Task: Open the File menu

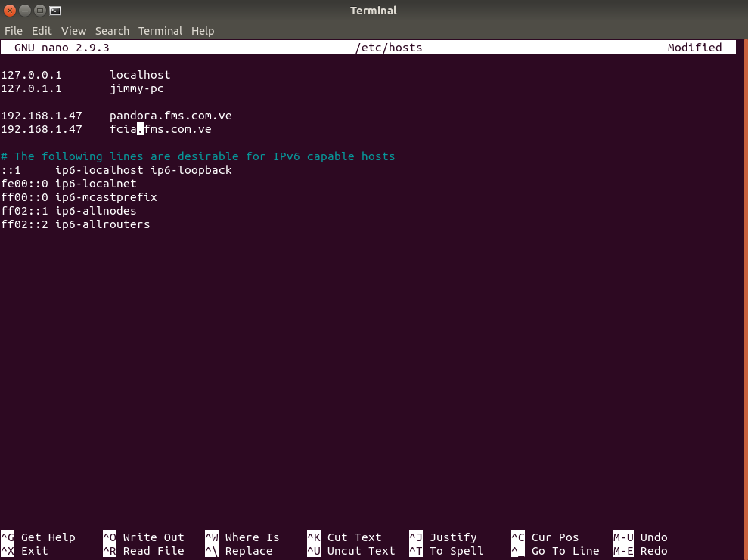Action: pyautogui.click(x=14, y=31)
